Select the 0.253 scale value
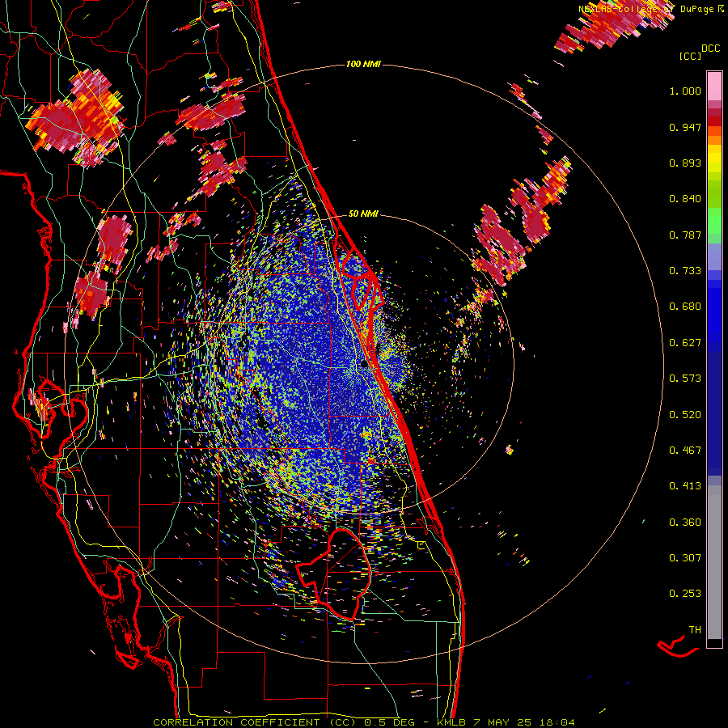The width and height of the screenshot is (728, 728). (x=685, y=594)
